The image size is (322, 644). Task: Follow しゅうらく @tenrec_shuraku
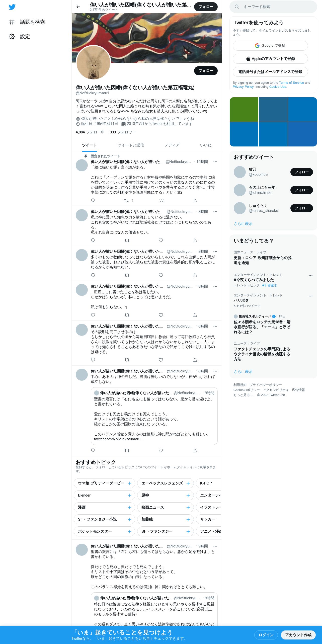[301, 208]
